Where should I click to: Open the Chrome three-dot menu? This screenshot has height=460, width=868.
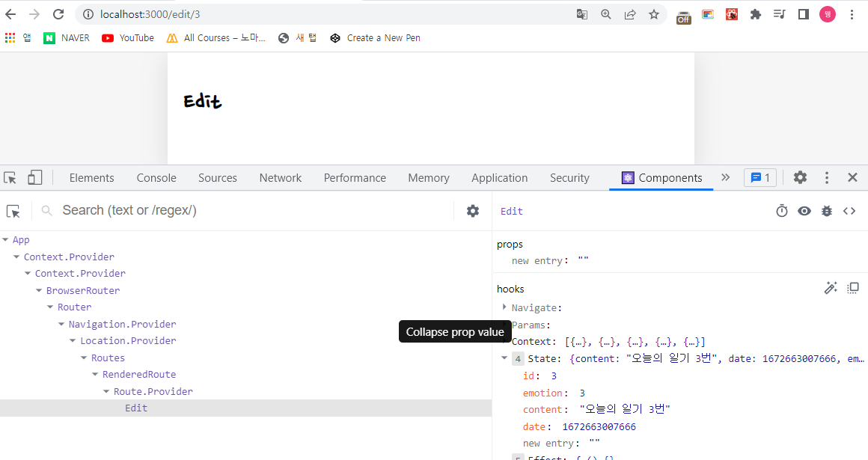pyautogui.click(x=852, y=14)
